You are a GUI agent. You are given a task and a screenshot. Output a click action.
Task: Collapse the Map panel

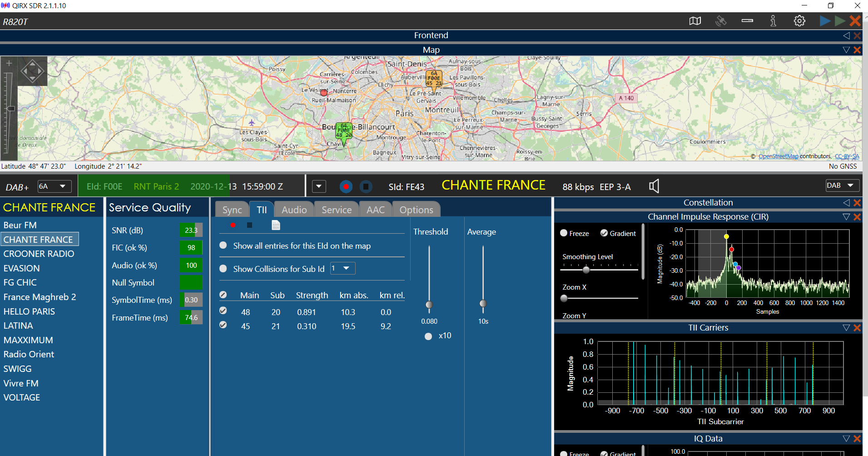846,50
